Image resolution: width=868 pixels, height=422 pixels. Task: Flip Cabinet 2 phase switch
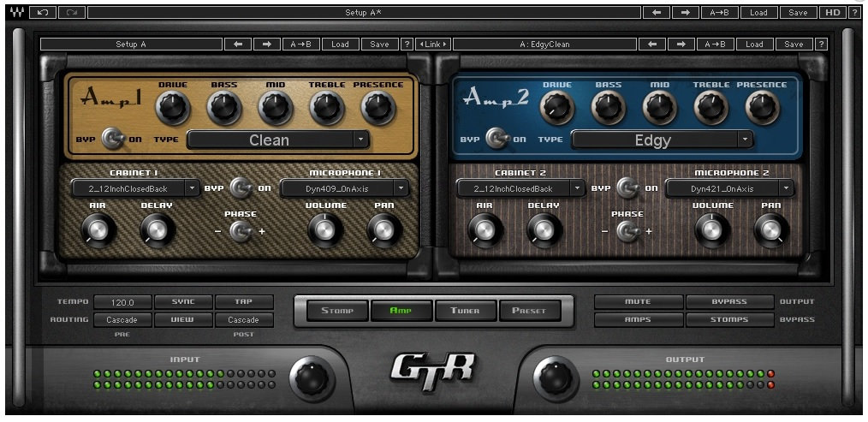627,231
